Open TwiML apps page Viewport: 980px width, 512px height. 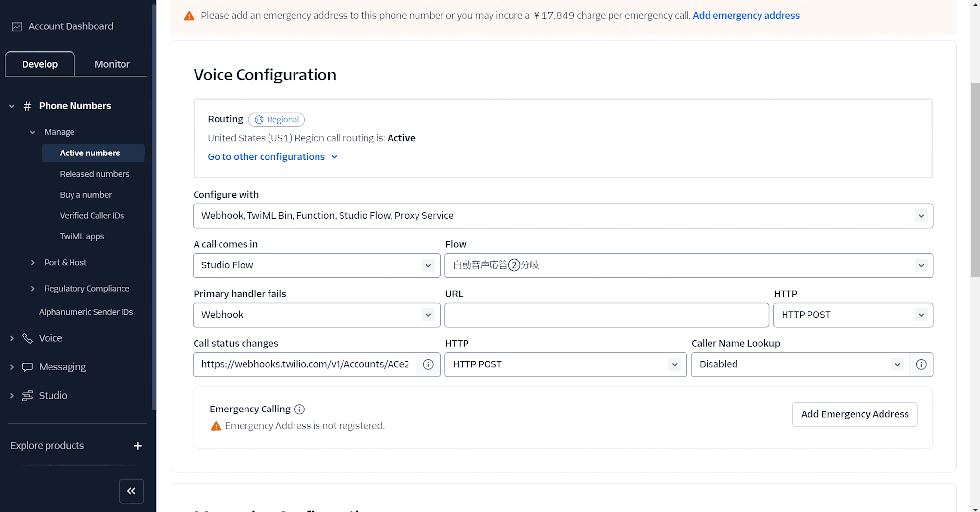point(82,236)
